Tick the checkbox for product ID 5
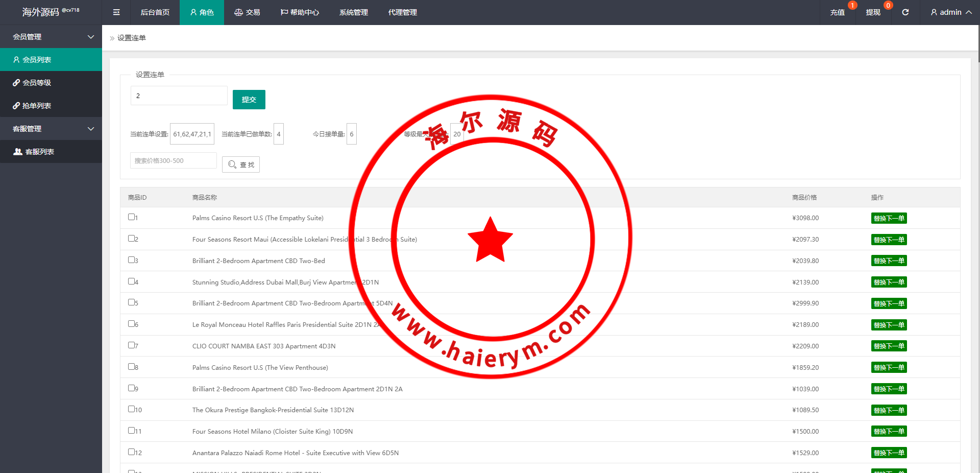 [131, 302]
